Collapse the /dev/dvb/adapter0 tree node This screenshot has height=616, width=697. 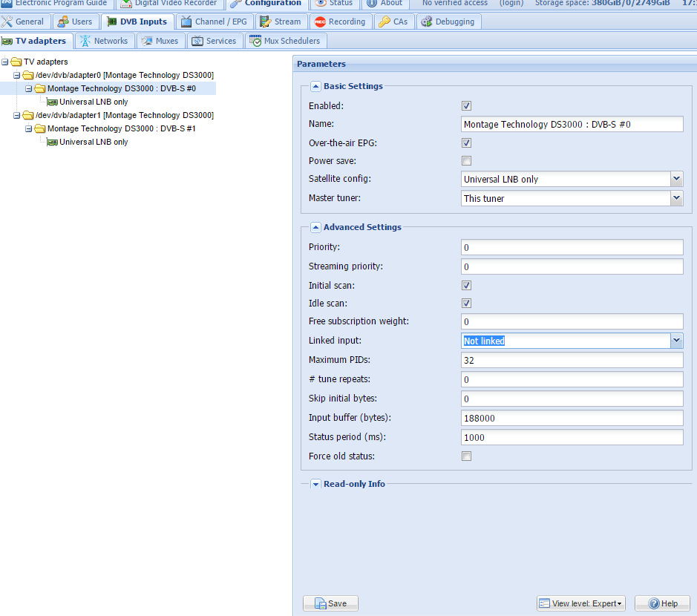pyautogui.click(x=17, y=75)
